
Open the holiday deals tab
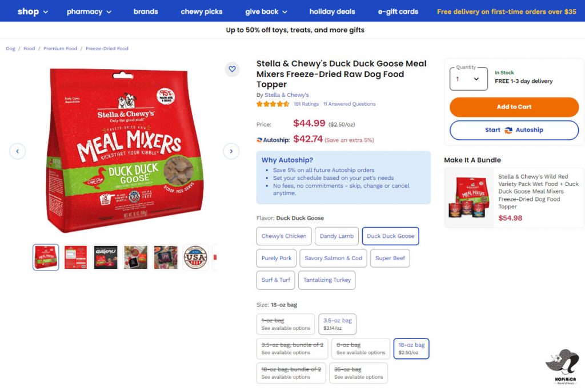332,11
